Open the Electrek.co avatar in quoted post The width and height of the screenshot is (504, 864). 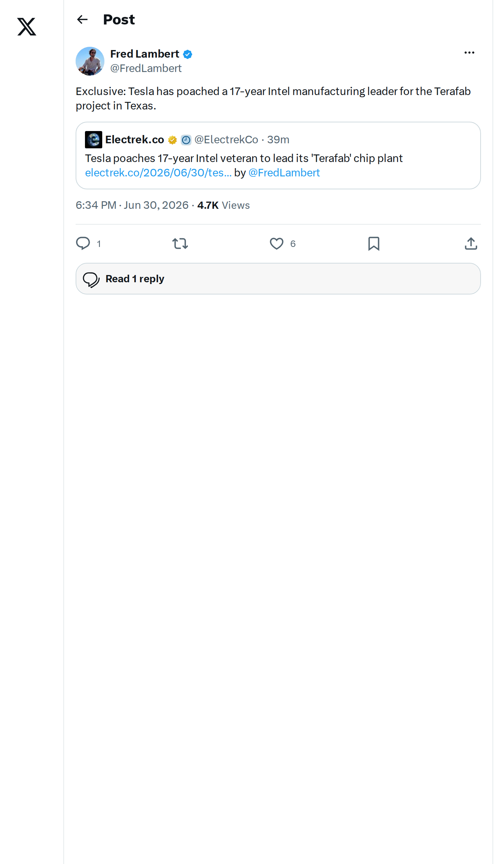click(94, 140)
